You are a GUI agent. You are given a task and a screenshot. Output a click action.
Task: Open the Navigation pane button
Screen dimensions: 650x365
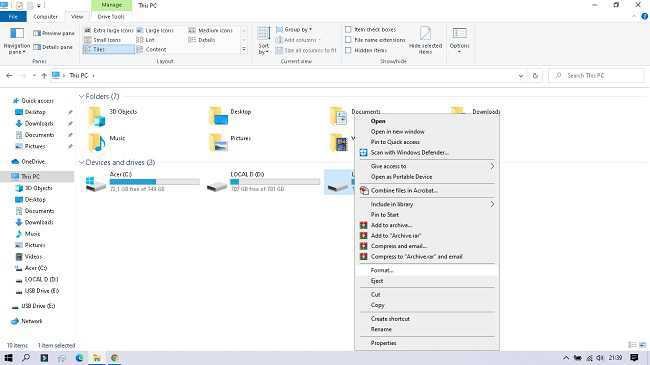(17, 41)
